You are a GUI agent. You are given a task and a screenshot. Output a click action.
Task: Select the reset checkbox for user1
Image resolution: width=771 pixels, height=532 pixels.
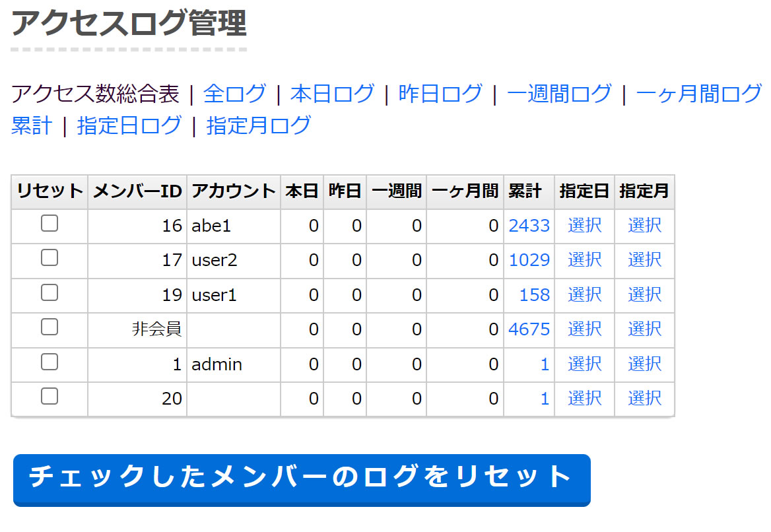pyautogui.click(x=50, y=292)
